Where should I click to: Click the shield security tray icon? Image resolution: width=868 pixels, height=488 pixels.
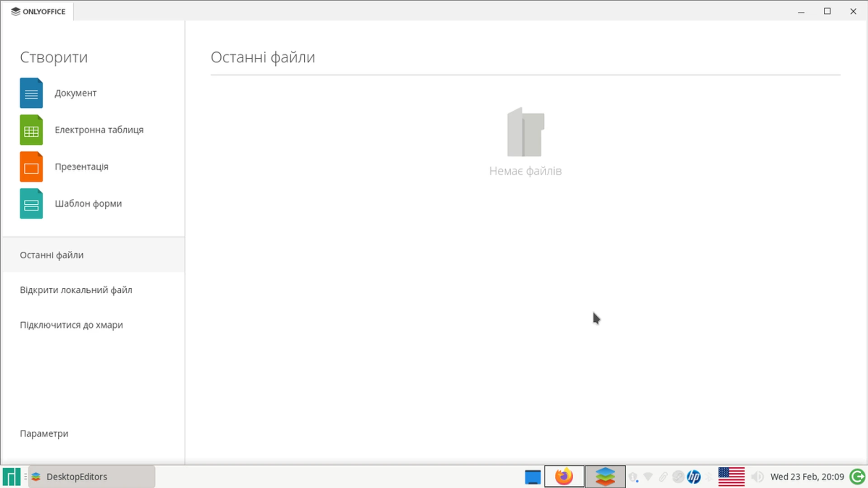633,477
